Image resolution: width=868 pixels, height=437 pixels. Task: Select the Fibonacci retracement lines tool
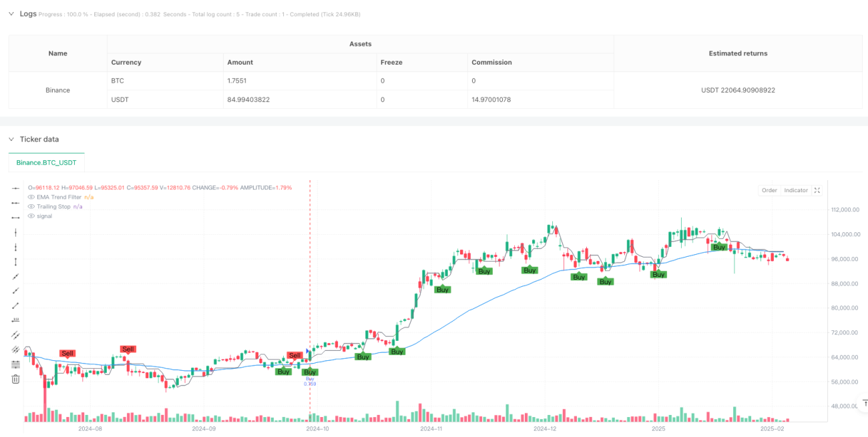point(15,364)
